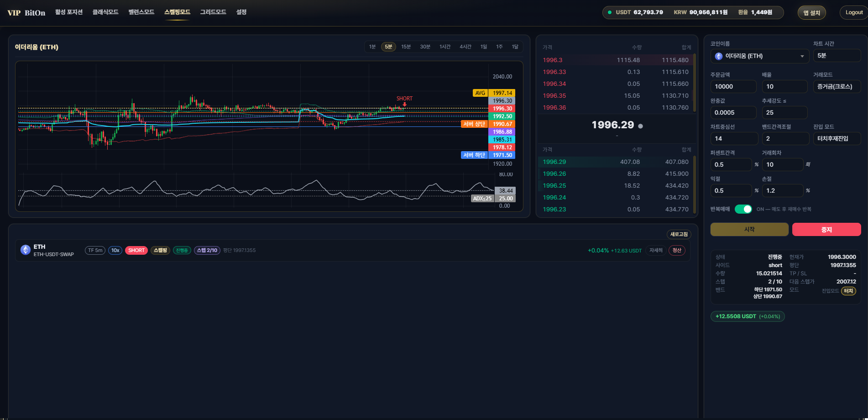Open the 거래모드 trade mode selector
The height and width of the screenshot is (420, 868).
point(837,86)
